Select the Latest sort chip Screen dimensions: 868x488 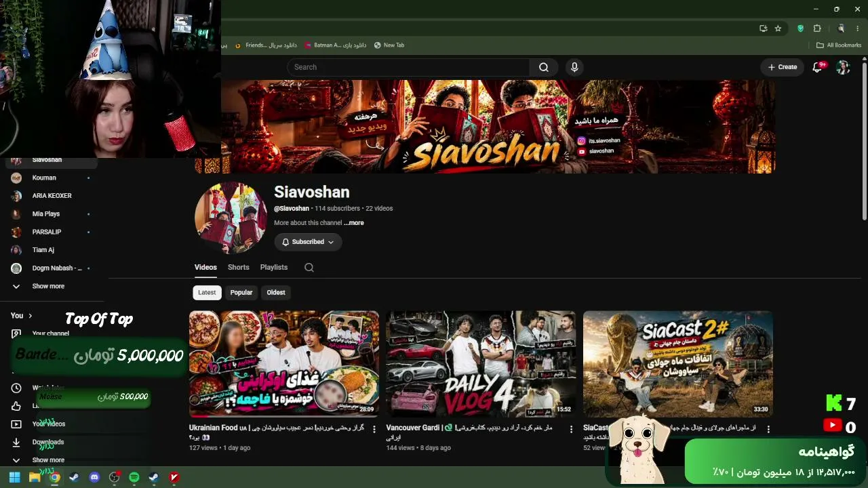207,293
